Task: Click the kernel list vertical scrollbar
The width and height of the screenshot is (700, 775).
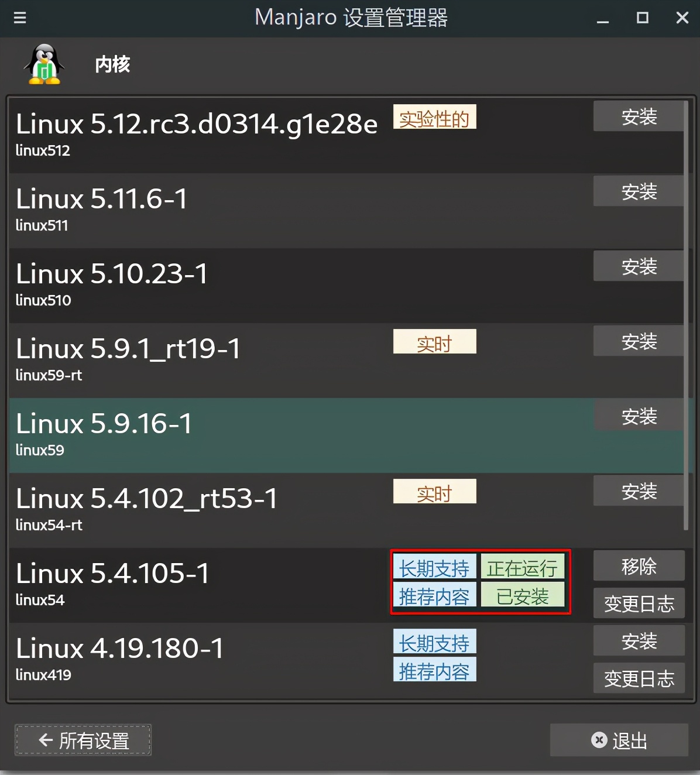Action: tap(687, 315)
